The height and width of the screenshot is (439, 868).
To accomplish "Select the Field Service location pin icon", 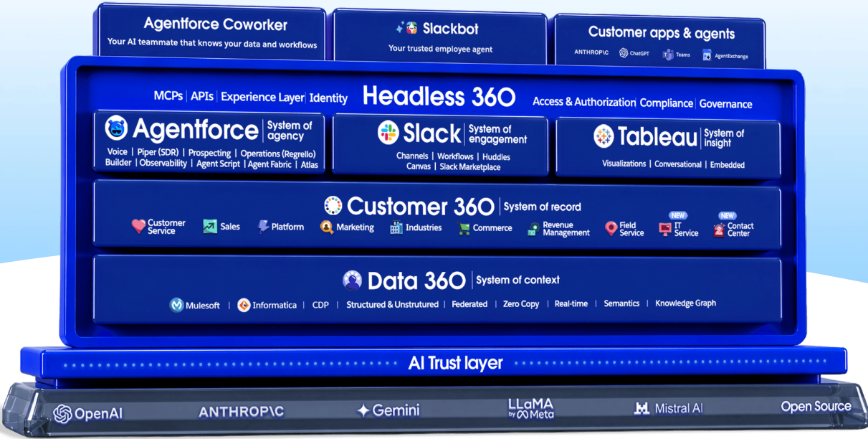I will [611, 229].
